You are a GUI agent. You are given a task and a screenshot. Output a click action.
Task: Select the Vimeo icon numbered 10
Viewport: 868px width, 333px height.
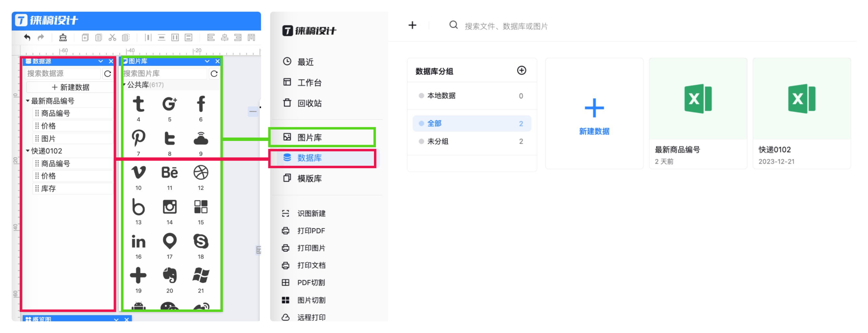138,172
